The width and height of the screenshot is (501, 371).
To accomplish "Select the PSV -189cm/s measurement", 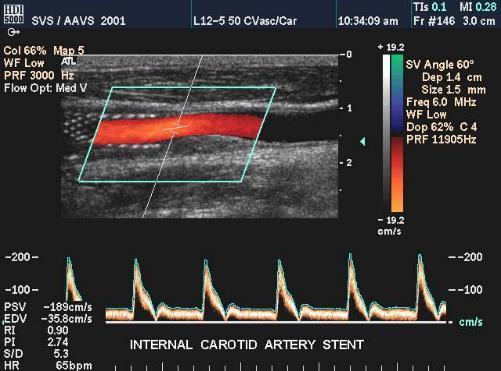I will 48,307.
